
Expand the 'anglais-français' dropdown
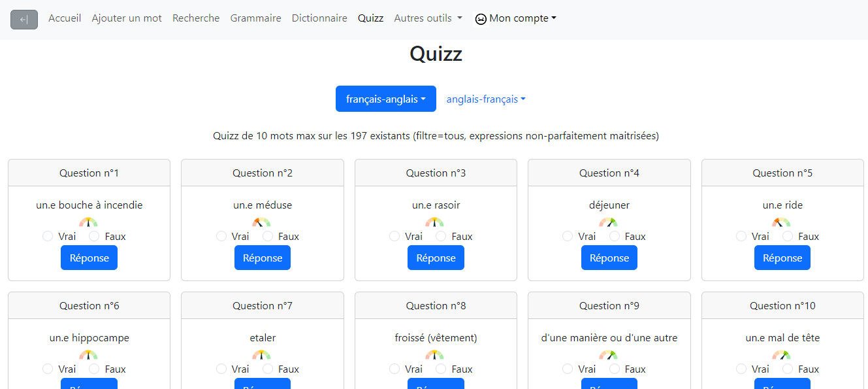[486, 99]
